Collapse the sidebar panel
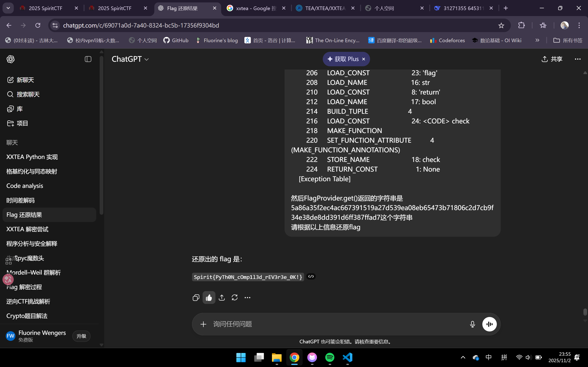Viewport: 588px width, 367px height. pos(88,59)
